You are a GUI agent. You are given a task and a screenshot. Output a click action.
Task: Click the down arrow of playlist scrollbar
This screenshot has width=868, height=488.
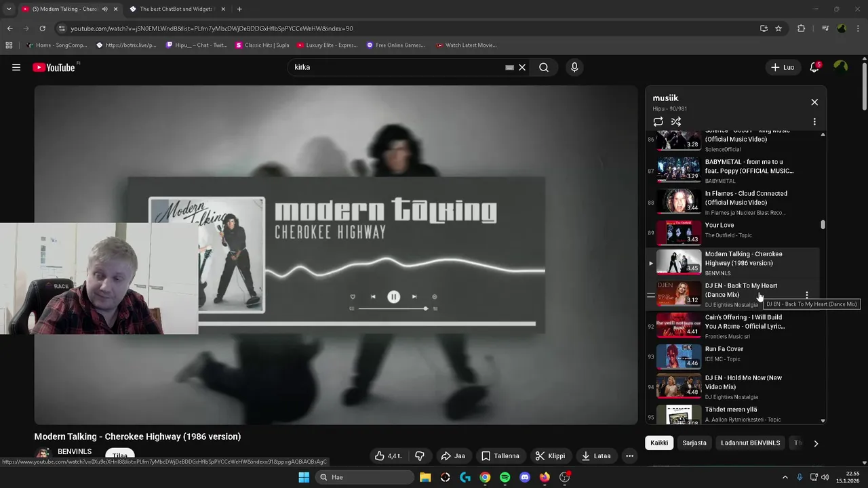pos(823,421)
